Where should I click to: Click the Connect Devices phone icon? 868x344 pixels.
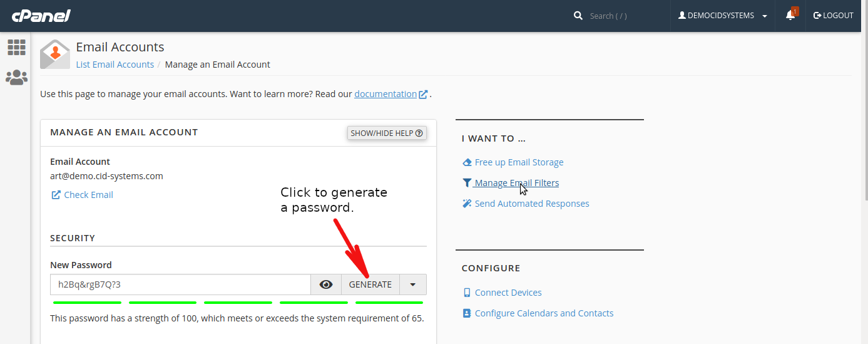[467, 293]
